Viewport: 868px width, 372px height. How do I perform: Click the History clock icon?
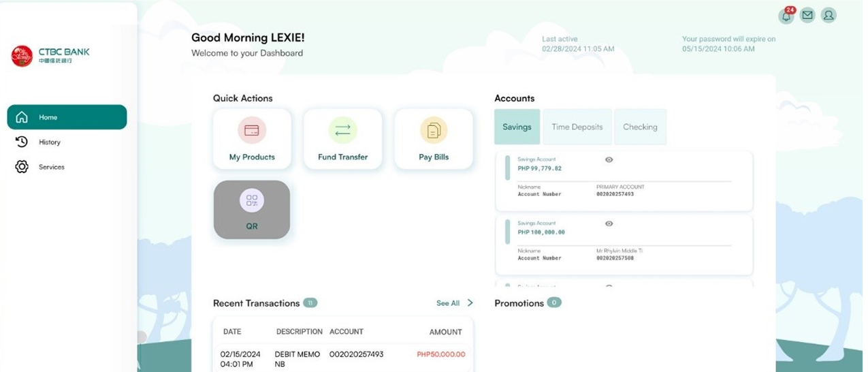[22, 142]
